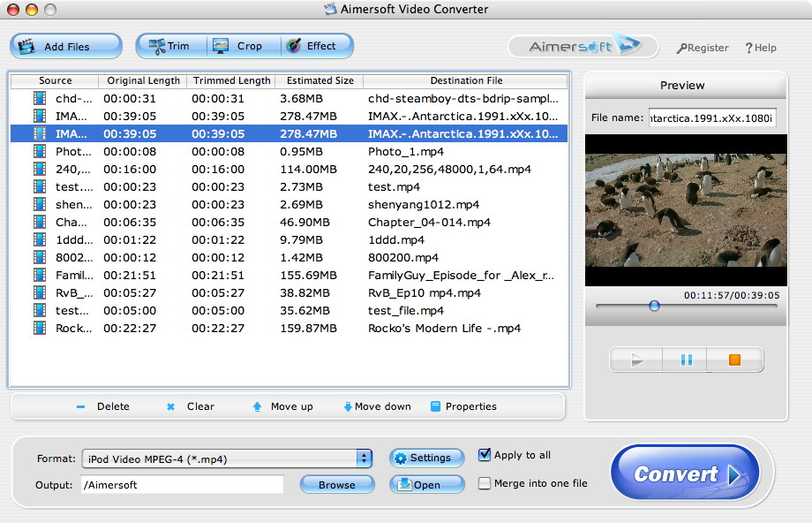The width and height of the screenshot is (812, 523).
Task: Open the Crop tool
Action: (x=239, y=46)
